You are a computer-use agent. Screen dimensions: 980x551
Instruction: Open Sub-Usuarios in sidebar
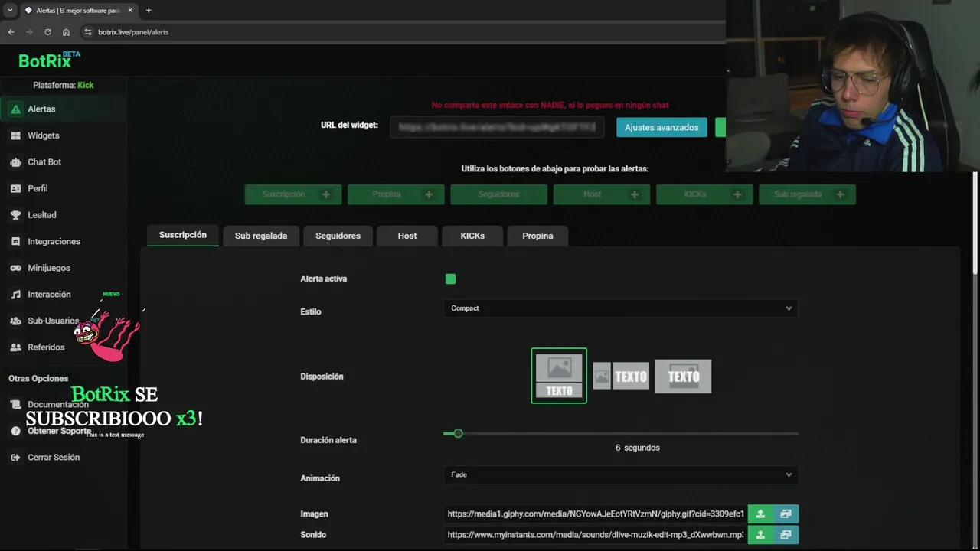[54, 321]
